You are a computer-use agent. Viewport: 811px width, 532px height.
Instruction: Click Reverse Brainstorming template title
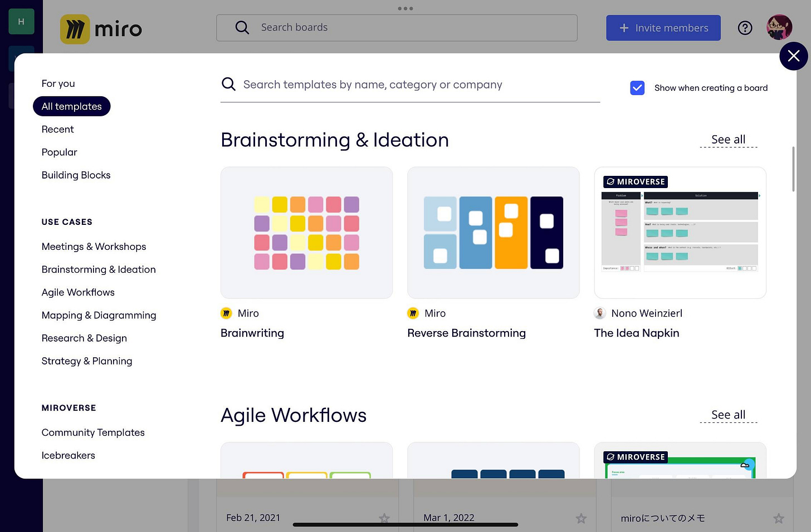[466, 333]
